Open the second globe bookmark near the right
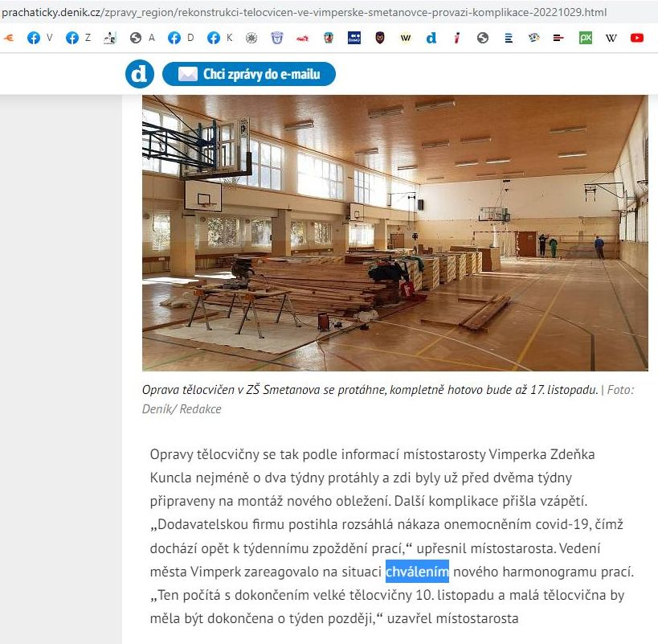Screen dimensions: 658x644 coord(483,38)
